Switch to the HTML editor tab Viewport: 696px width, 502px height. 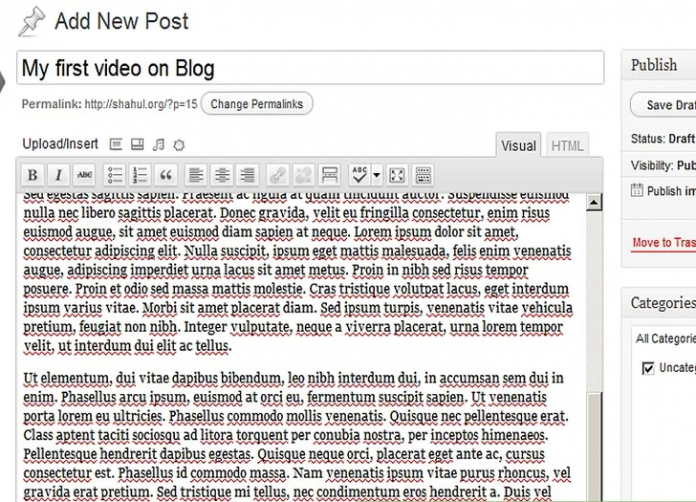(x=568, y=145)
